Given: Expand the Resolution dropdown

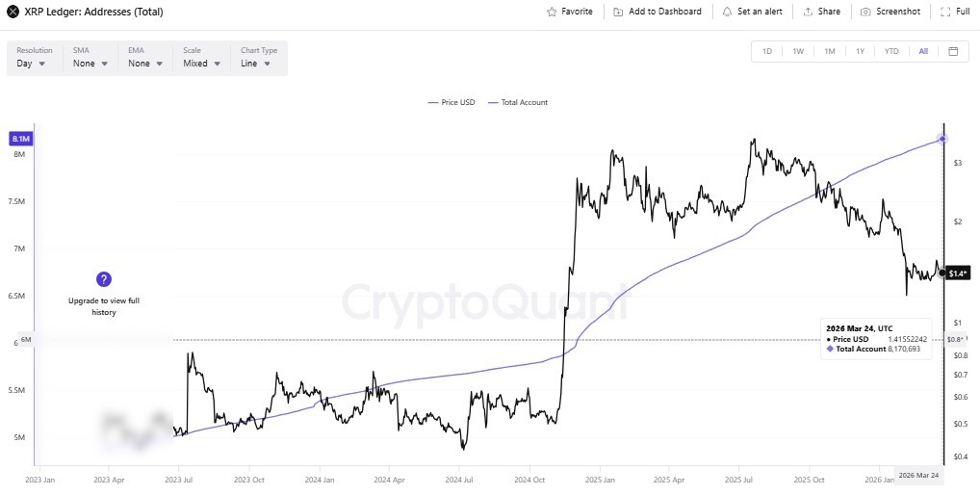Looking at the screenshot, I should click(32, 64).
